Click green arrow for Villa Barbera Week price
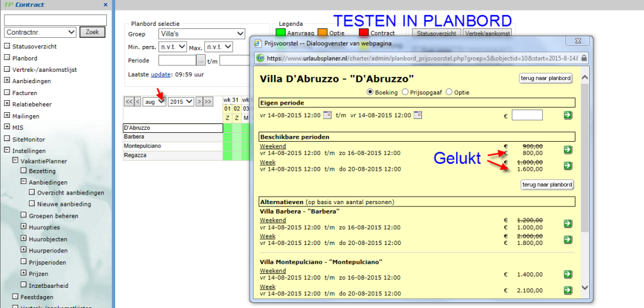The width and height of the screenshot is (644, 308). click(568, 240)
